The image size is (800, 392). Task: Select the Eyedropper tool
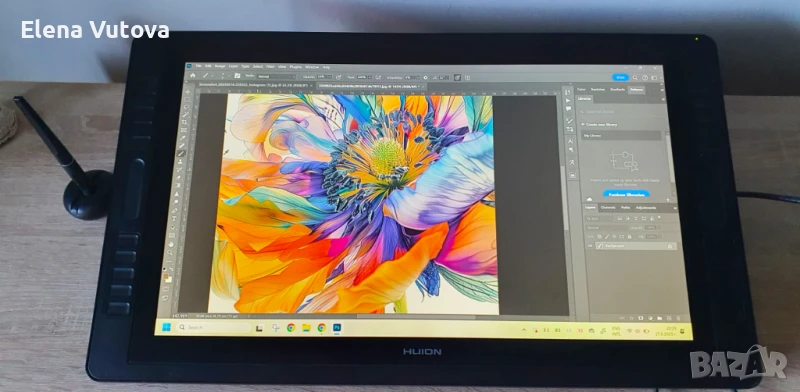point(183,138)
